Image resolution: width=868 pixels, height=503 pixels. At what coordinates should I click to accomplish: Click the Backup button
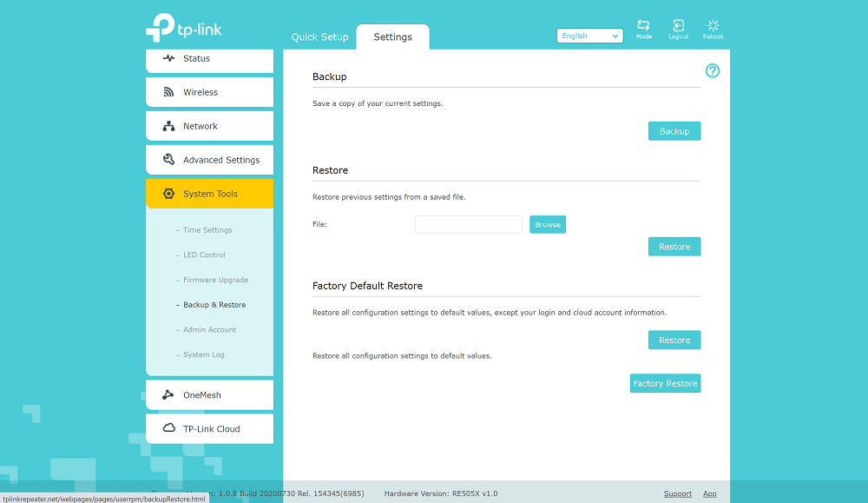click(x=674, y=130)
